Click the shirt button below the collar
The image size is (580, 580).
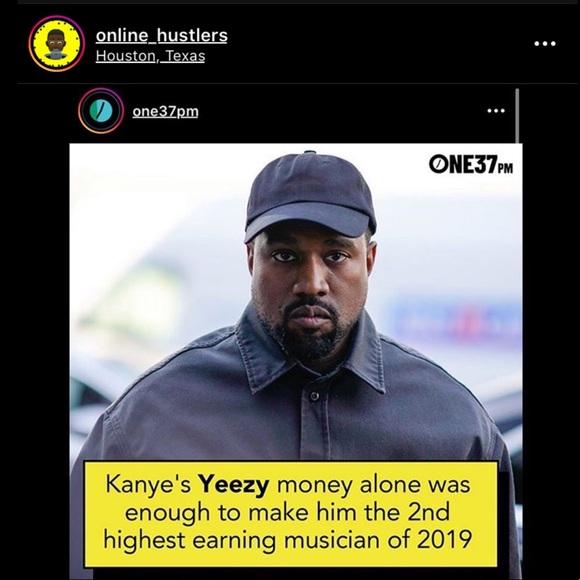point(315,396)
